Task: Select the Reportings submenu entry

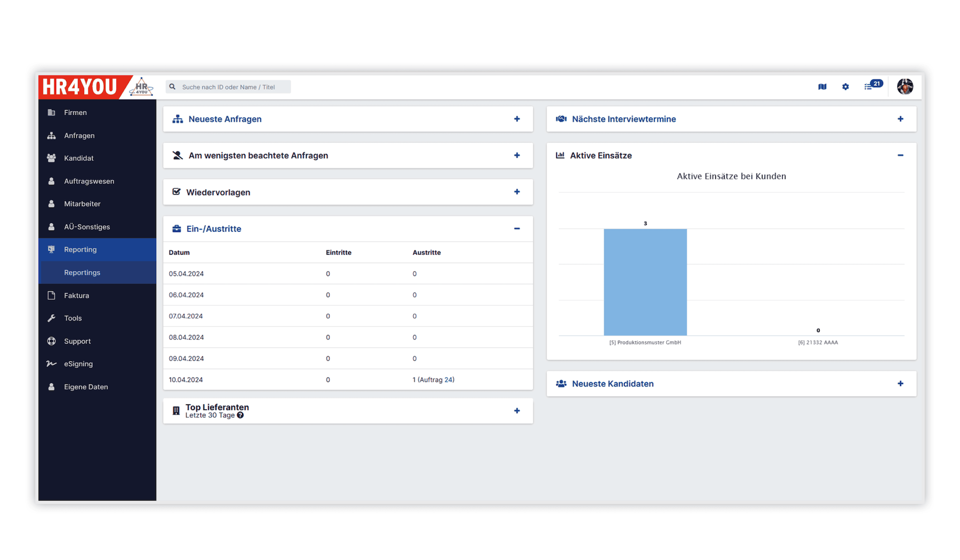Action: (x=82, y=272)
